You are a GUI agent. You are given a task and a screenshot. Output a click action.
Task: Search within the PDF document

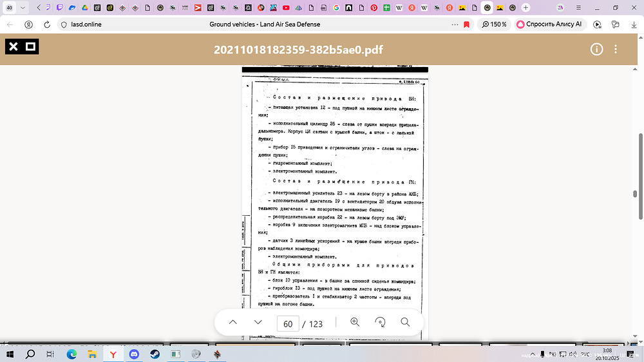pyautogui.click(x=405, y=323)
